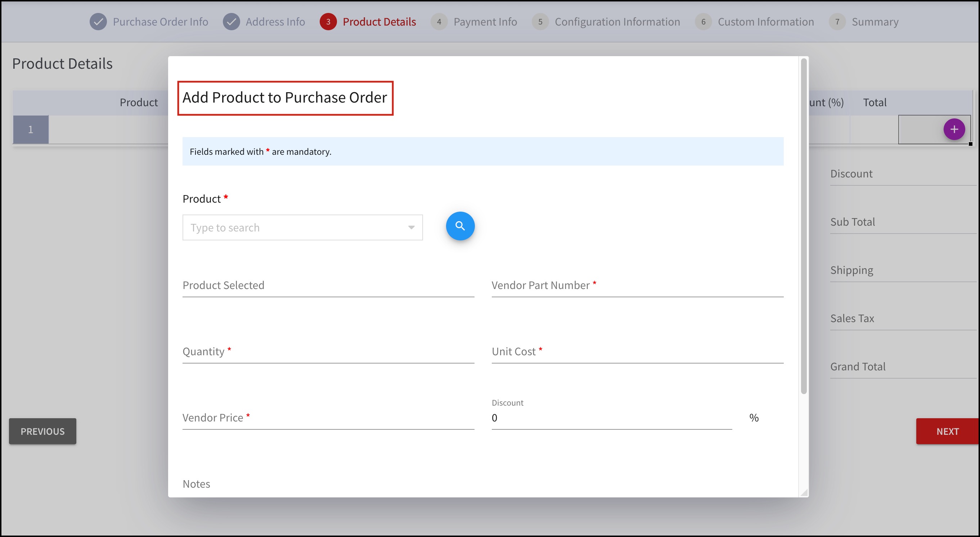This screenshot has width=980, height=537.
Task: Open the Type to search combo box
Action: pyautogui.click(x=293, y=227)
